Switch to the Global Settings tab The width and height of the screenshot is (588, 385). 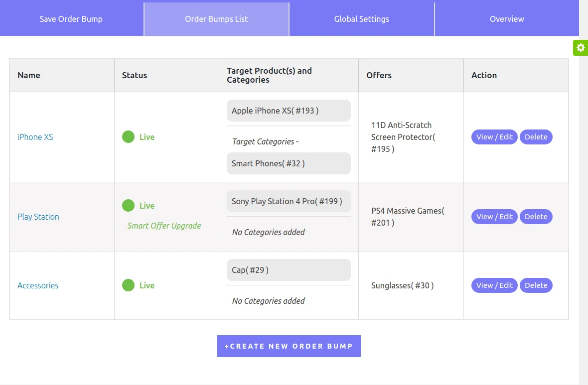click(361, 19)
